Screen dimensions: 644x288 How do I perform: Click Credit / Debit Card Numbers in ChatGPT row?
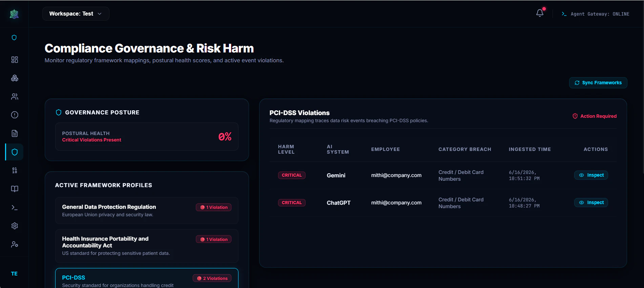461,203
